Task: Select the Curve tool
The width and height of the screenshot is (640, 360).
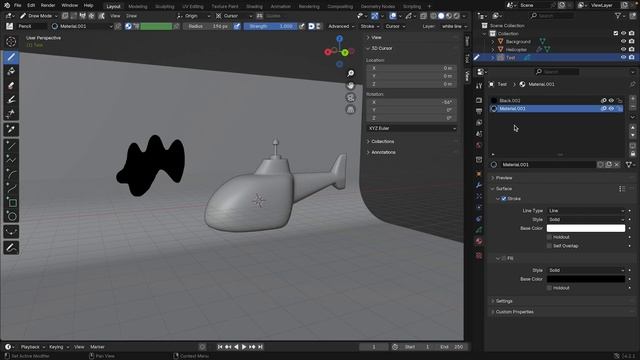Action: point(11,189)
